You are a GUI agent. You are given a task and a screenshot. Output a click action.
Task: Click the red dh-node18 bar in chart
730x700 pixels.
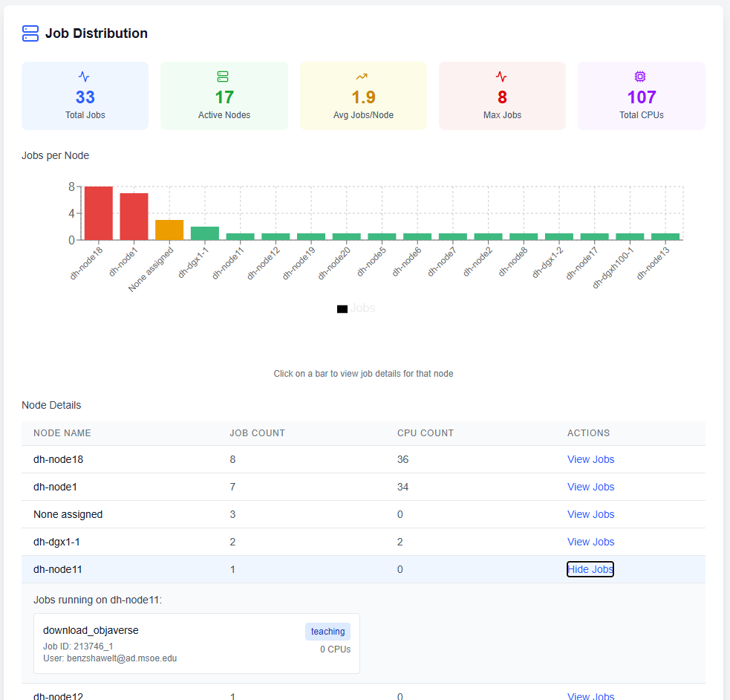tap(99, 214)
